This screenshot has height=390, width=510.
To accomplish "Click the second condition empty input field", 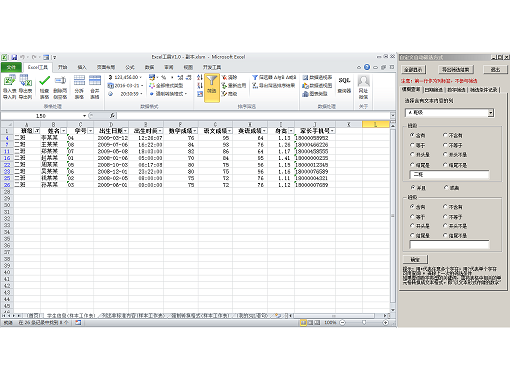I will pyautogui.click(x=449, y=245).
